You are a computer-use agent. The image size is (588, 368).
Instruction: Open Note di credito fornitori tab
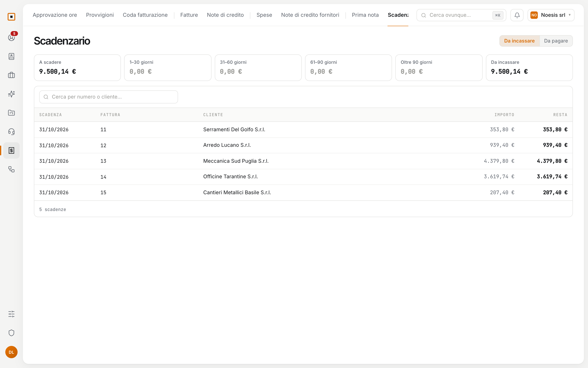click(310, 15)
